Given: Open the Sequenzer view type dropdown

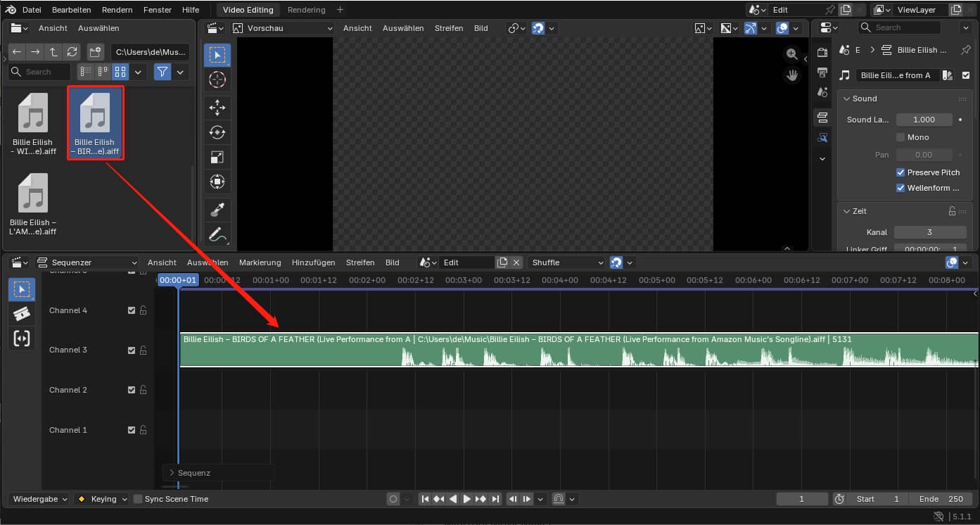Looking at the screenshot, I should 87,262.
